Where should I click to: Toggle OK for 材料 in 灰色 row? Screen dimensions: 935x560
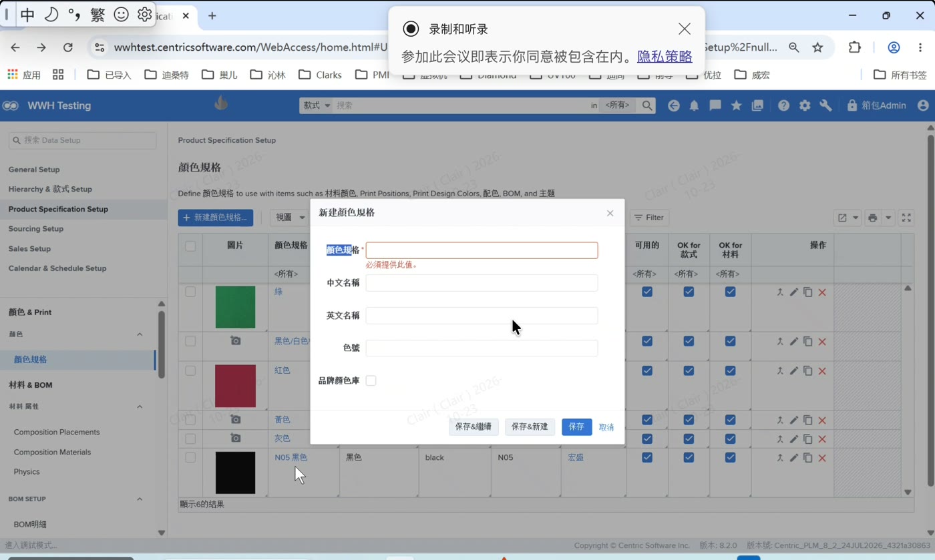pos(730,438)
